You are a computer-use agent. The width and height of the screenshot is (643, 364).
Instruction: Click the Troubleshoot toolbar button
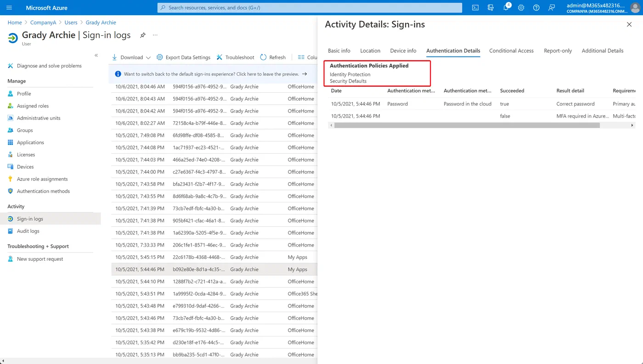(235, 57)
